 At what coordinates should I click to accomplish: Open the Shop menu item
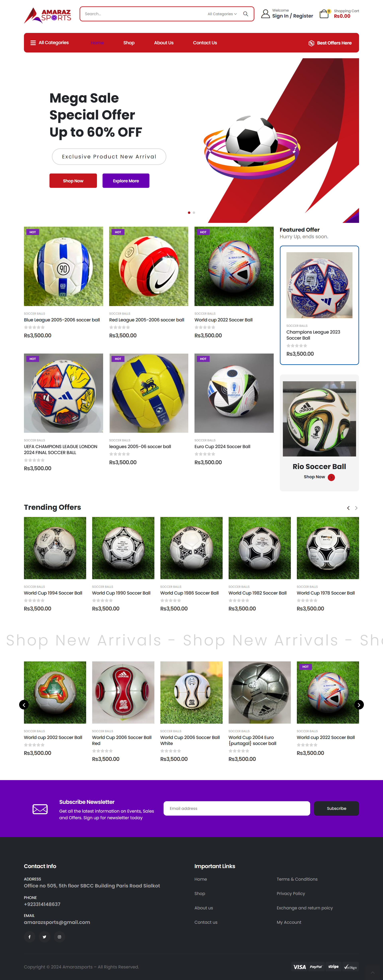129,43
